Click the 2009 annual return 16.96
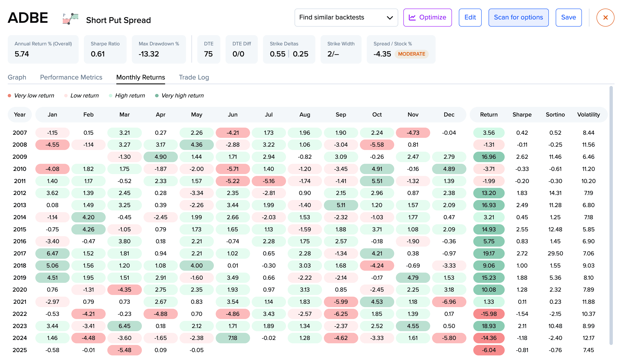The height and width of the screenshot is (364, 621). [489, 157]
